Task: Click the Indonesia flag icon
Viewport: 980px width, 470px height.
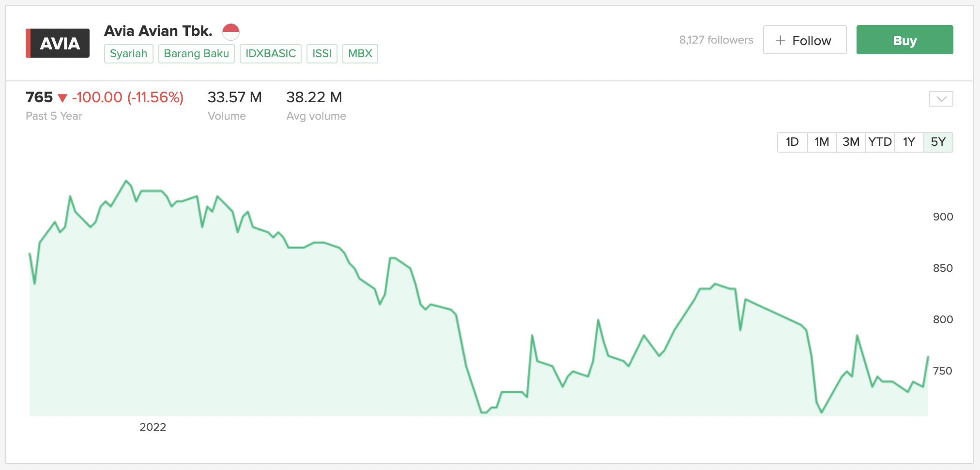Action: coord(231,32)
